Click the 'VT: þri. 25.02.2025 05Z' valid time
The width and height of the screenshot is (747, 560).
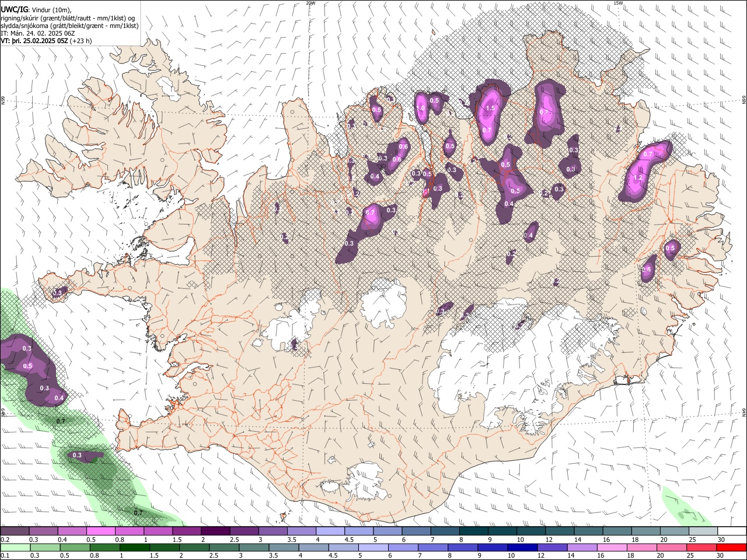[x=34, y=41]
